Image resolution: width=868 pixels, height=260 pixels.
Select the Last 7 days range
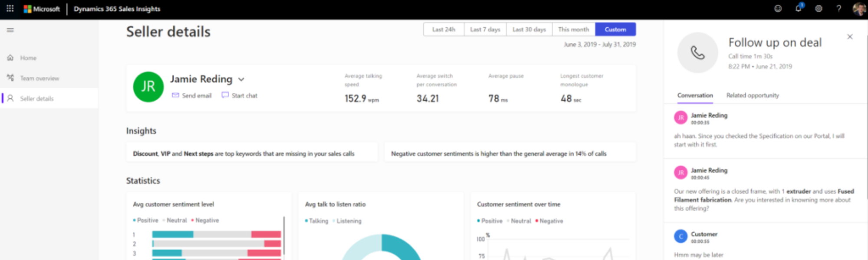[x=485, y=29]
